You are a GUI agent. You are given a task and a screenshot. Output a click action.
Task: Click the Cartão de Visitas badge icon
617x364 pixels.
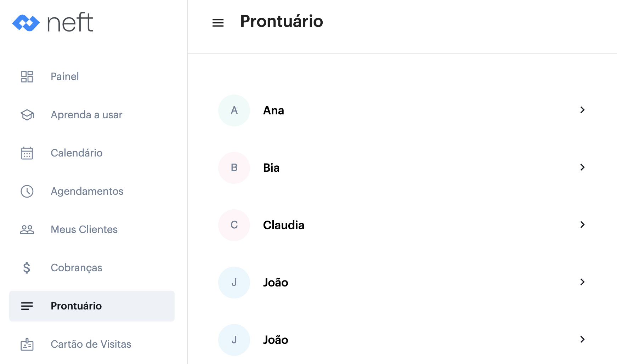[27, 344]
